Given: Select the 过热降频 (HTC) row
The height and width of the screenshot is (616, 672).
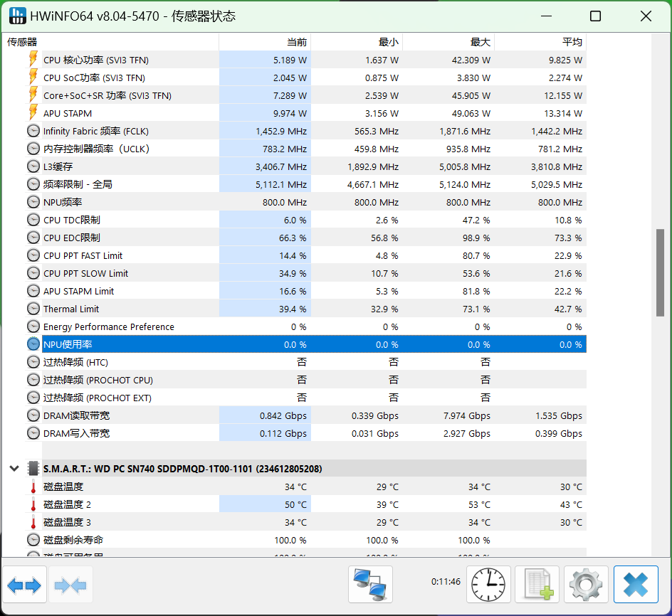Looking at the screenshot, I should (x=314, y=362).
